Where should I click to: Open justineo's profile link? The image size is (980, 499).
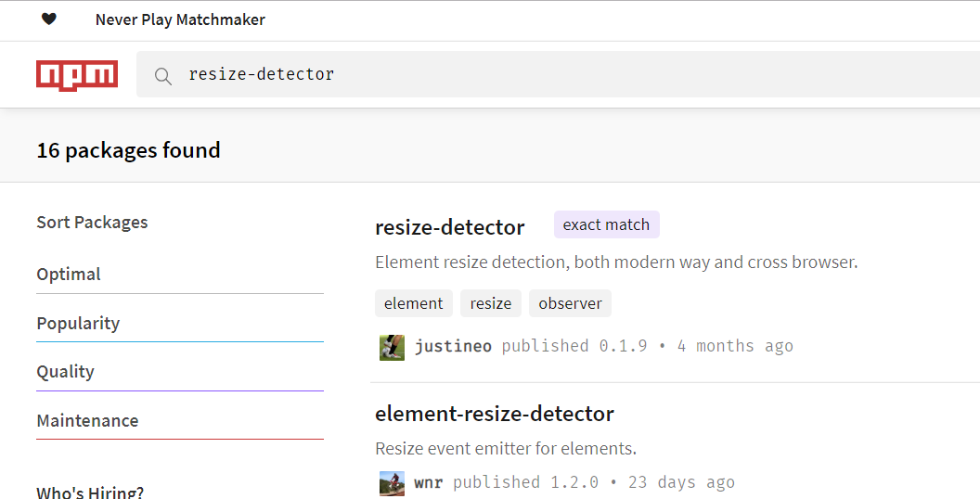[x=453, y=346]
